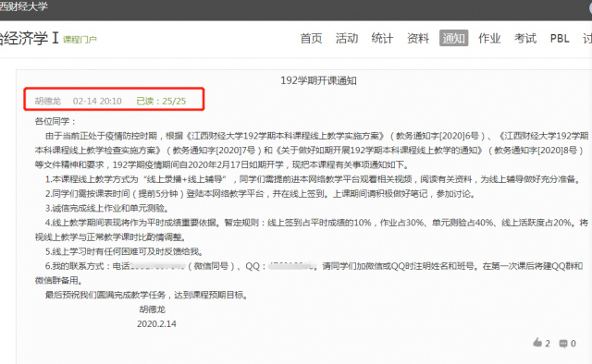Navigate to the 考试 tab

pyautogui.click(x=525, y=39)
